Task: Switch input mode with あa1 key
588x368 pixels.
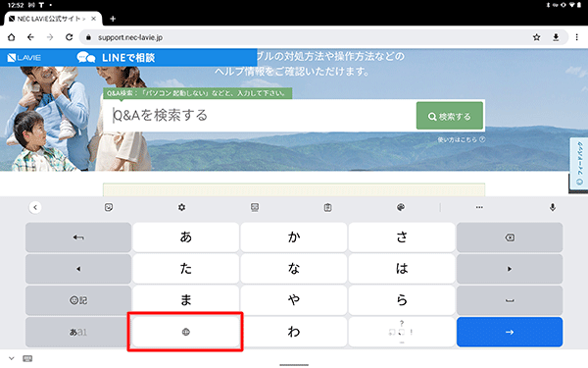Action: point(78,332)
